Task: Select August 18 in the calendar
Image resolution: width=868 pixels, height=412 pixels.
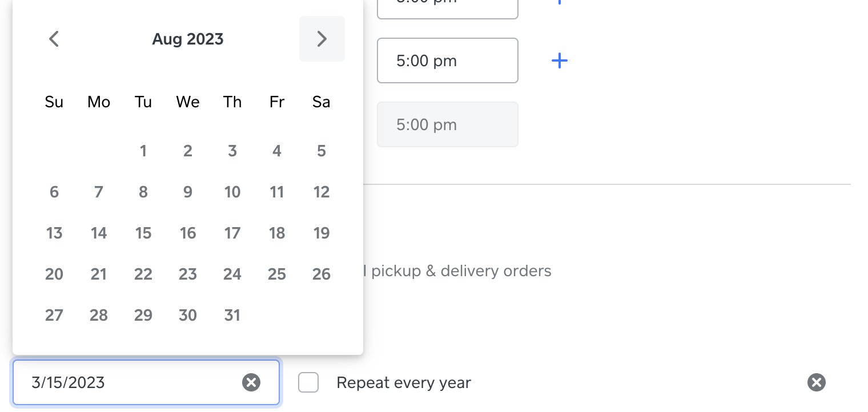Action: pos(277,233)
